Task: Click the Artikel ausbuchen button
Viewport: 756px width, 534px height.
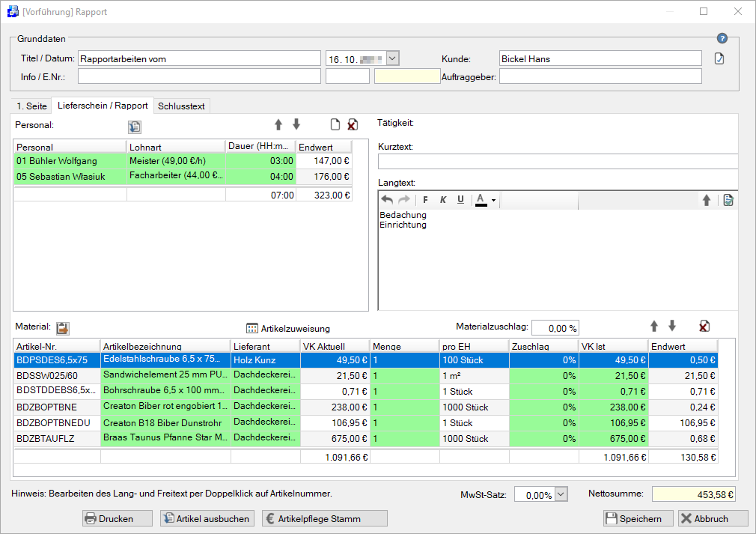Action: pos(207,518)
